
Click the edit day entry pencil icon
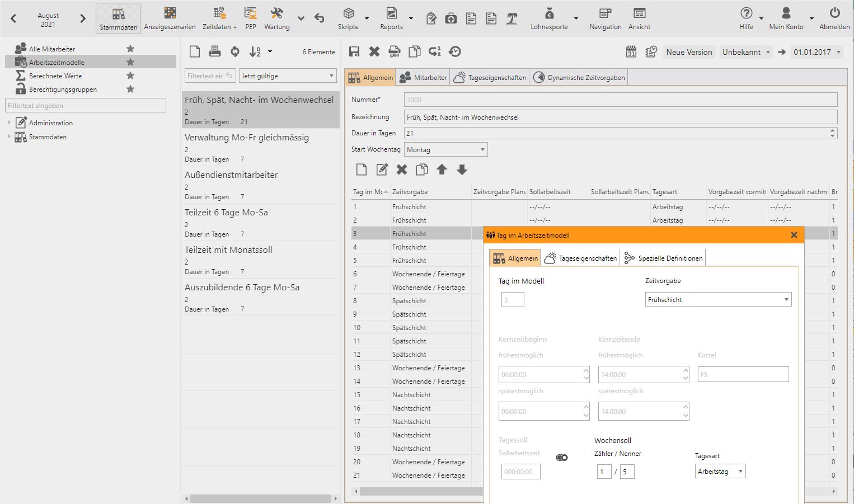coord(382,169)
